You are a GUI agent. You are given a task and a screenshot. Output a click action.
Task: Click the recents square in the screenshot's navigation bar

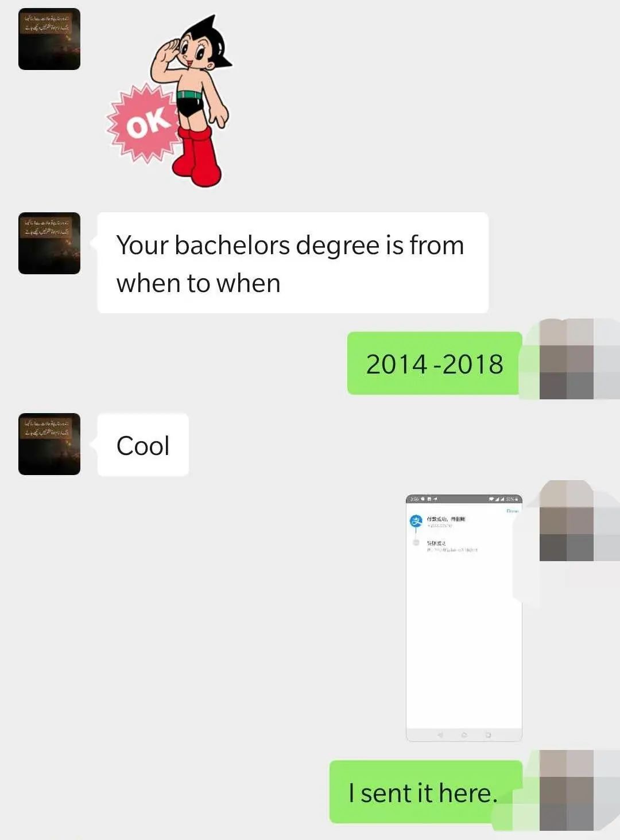[x=488, y=735]
